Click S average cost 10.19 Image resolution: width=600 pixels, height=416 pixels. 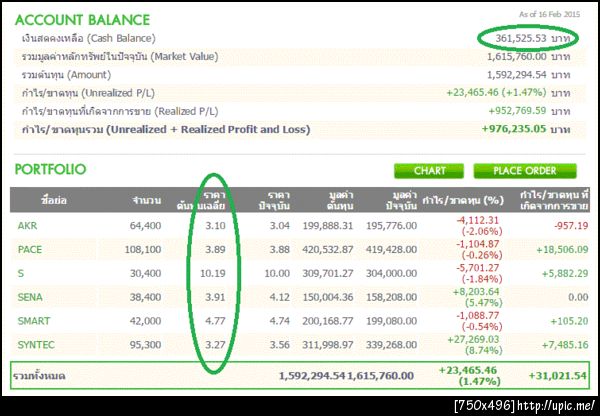coord(213,273)
